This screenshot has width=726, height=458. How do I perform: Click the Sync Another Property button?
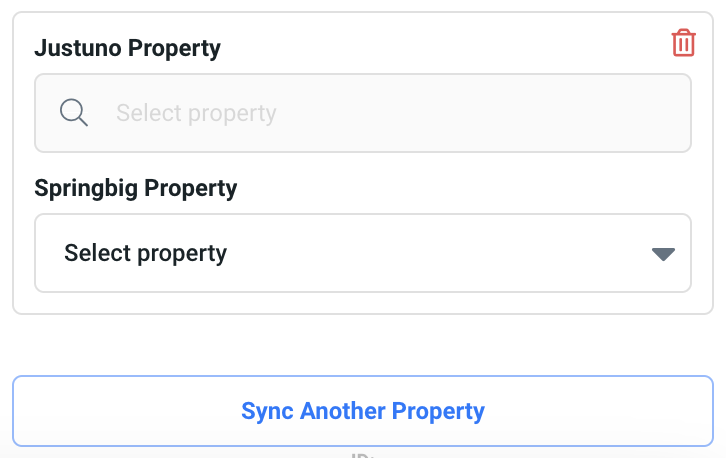click(x=362, y=411)
